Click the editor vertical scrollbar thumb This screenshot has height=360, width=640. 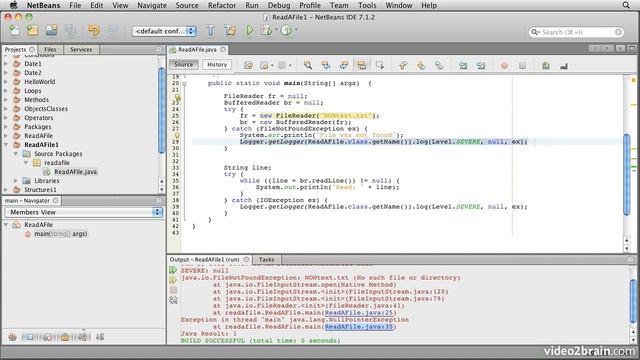pos(627,175)
